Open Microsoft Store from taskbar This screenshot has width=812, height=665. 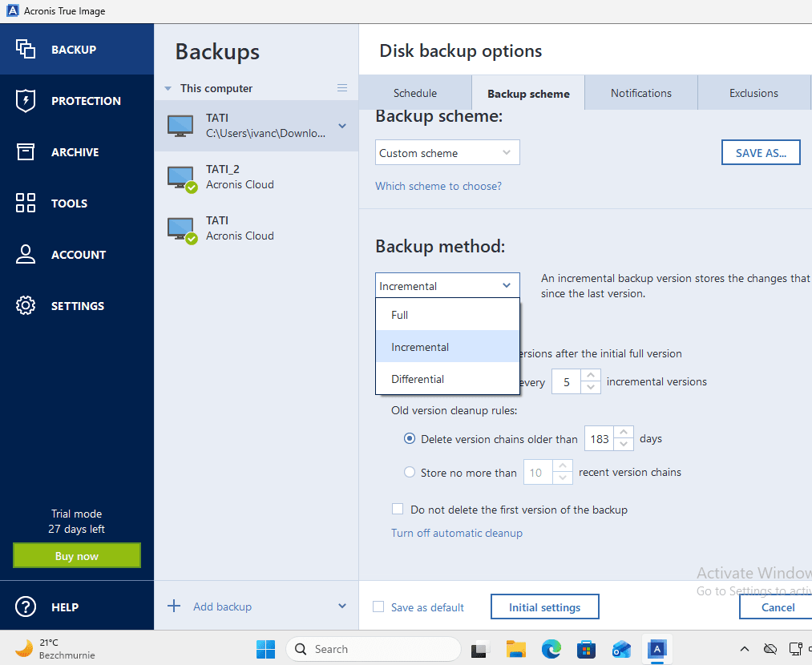tap(586, 649)
